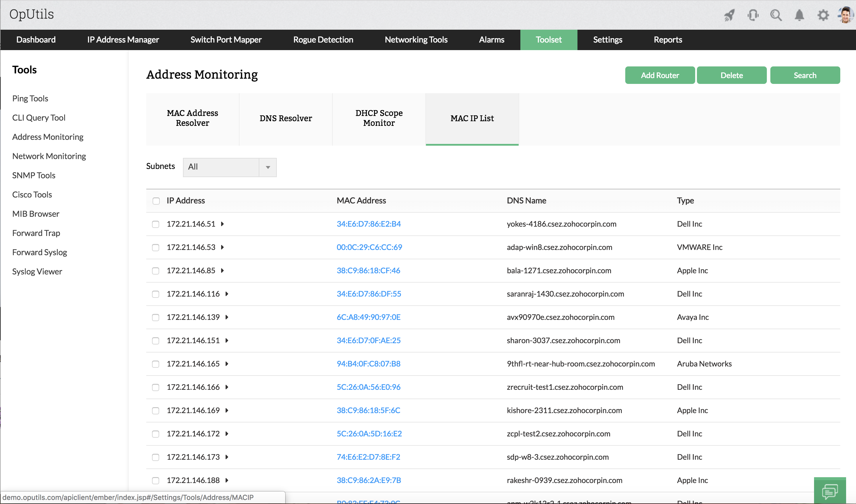Viewport: 856px width, 504px height.
Task: Open the headset support icon
Action: [753, 15]
